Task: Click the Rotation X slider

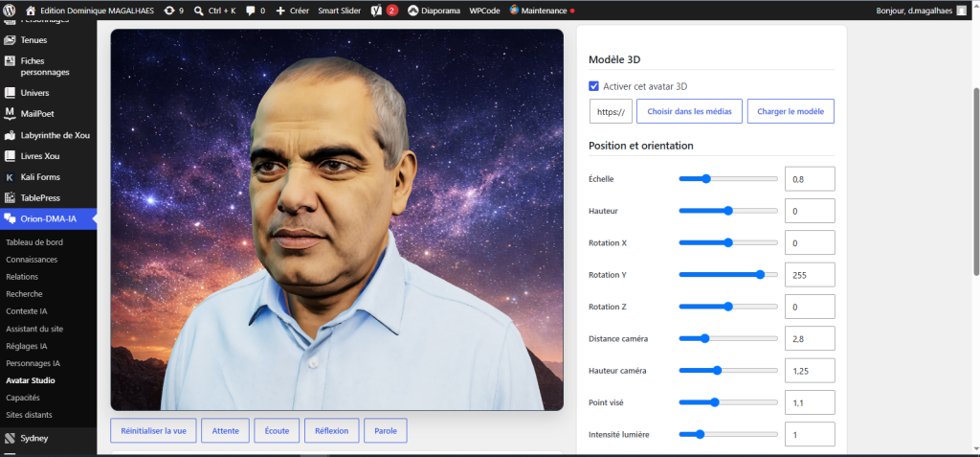Action: click(728, 242)
